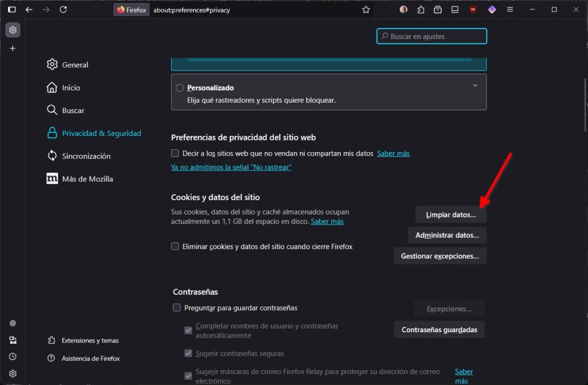Click the page vertical scrollbar thumb
This screenshot has width=588, height=385.
click(585, 105)
